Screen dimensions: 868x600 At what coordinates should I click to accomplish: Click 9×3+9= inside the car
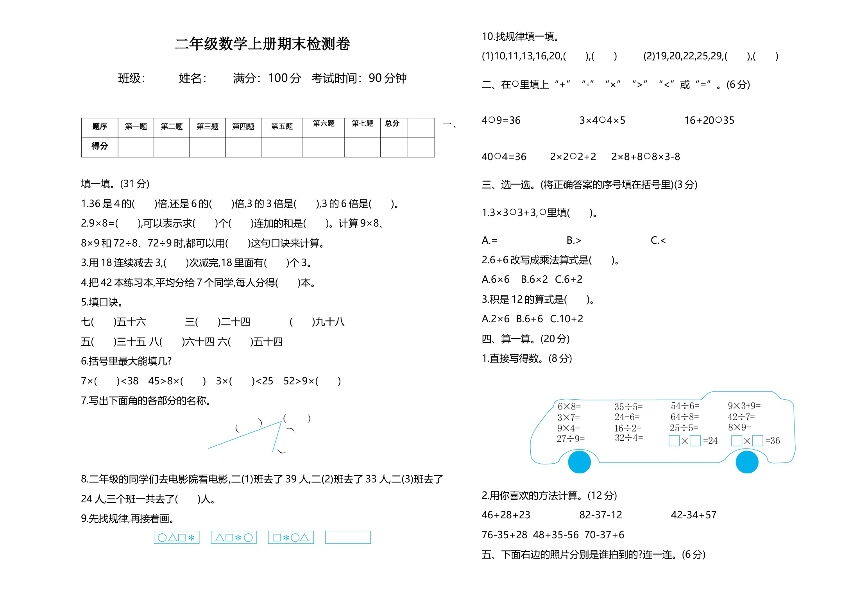744,406
